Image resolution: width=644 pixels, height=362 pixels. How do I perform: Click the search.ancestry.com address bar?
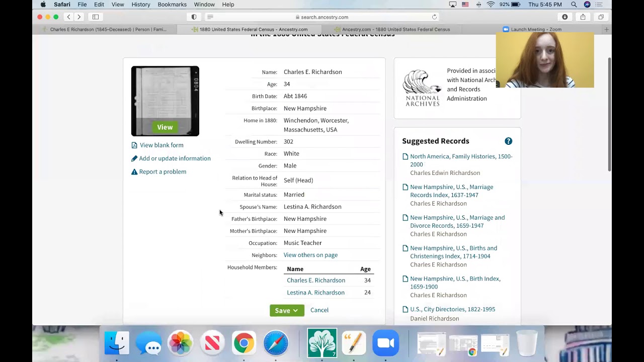click(x=322, y=17)
